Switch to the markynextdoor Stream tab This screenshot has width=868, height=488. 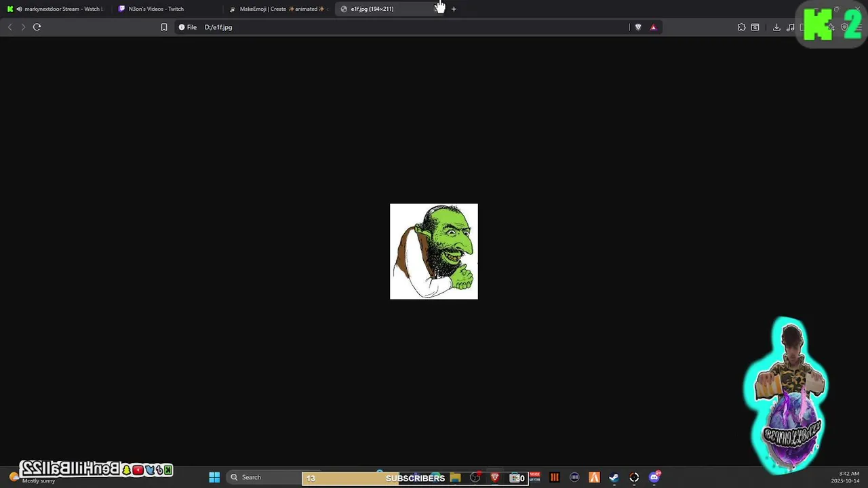[54, 9]
